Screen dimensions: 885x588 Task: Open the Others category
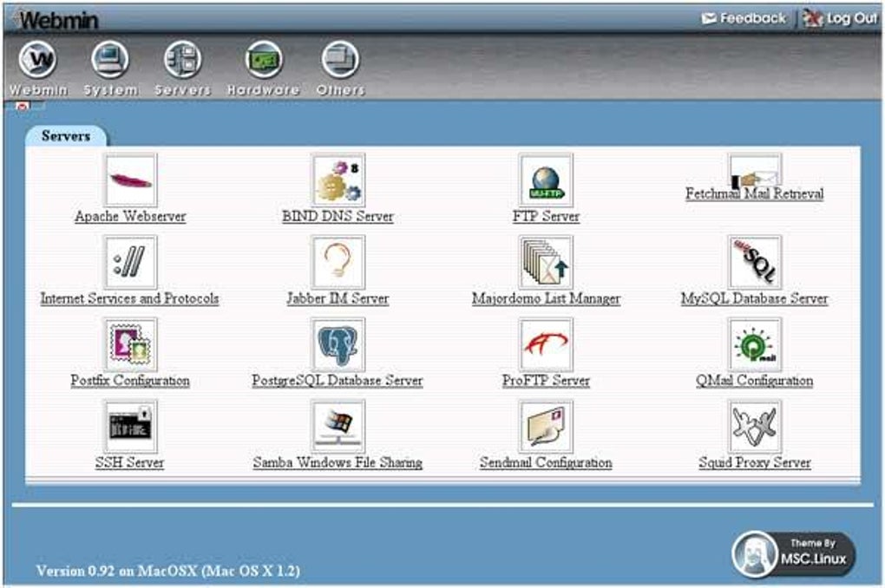(x=340, y=69)
